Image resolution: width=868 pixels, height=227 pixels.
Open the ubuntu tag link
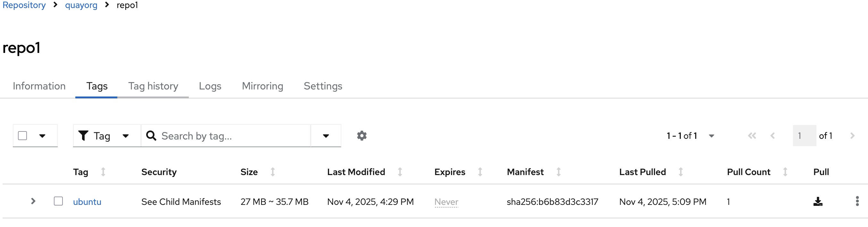tap(87, 202)
